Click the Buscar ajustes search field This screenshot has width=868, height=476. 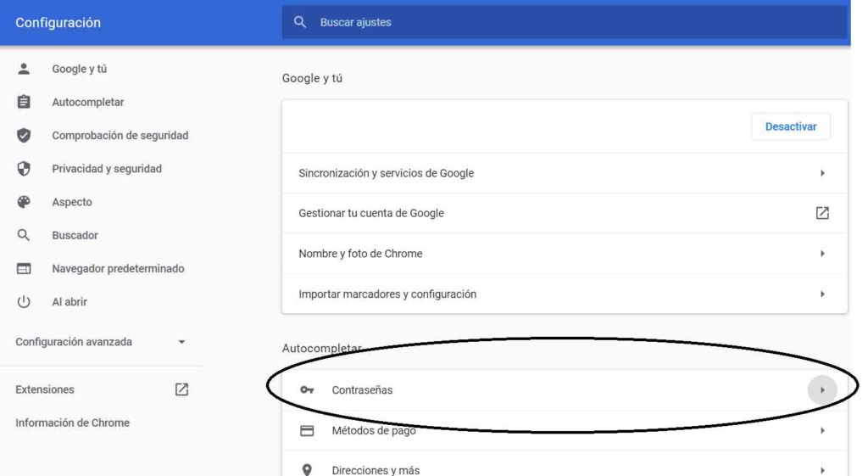point(565,22)
